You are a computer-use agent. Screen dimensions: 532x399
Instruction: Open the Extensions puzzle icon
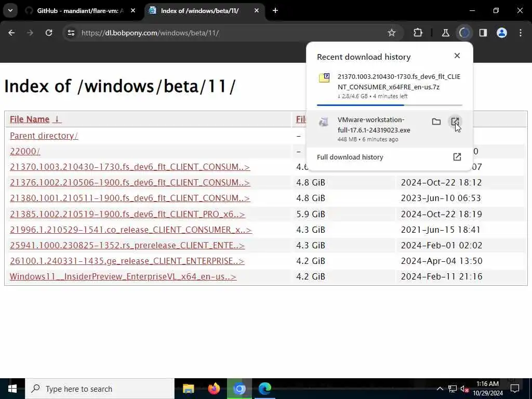coord(418,33)
